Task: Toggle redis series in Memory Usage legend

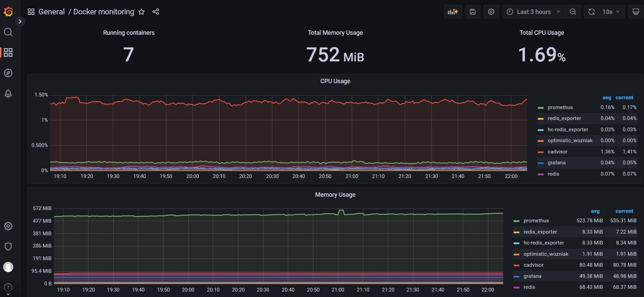Action: [x=529, y=287]
